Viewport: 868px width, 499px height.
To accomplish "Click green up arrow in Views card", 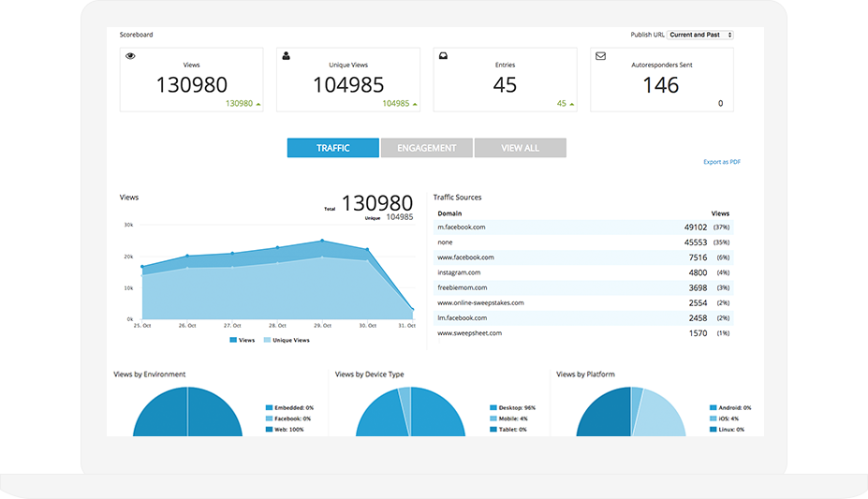I will tap(258, 104).
